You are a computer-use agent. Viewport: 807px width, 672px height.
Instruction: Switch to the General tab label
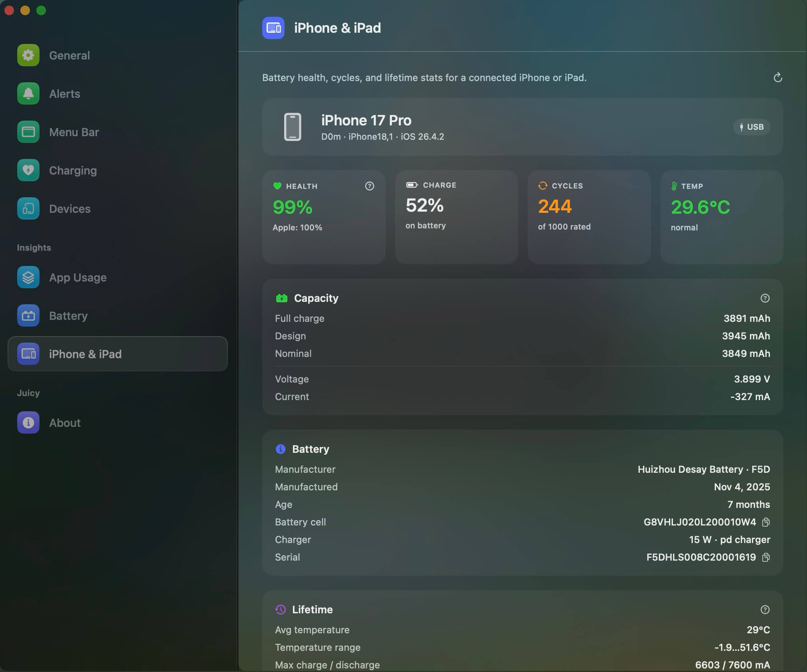point(69,56)
